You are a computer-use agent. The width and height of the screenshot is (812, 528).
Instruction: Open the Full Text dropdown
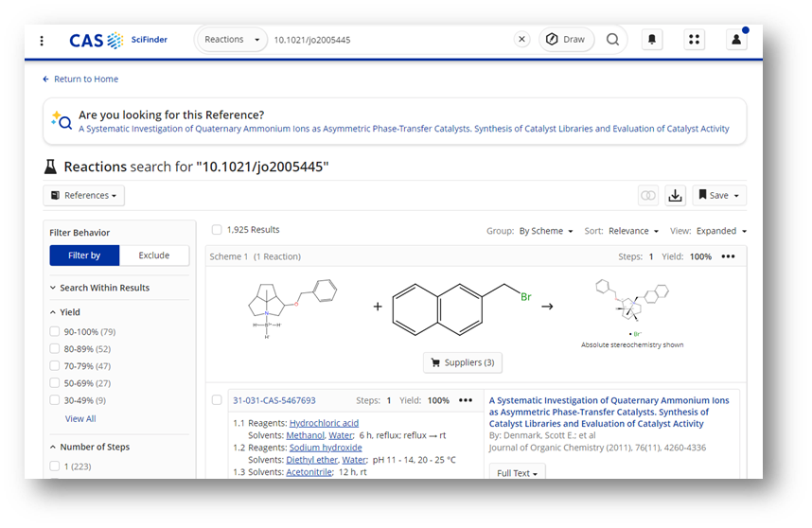[x=517, y=471]
